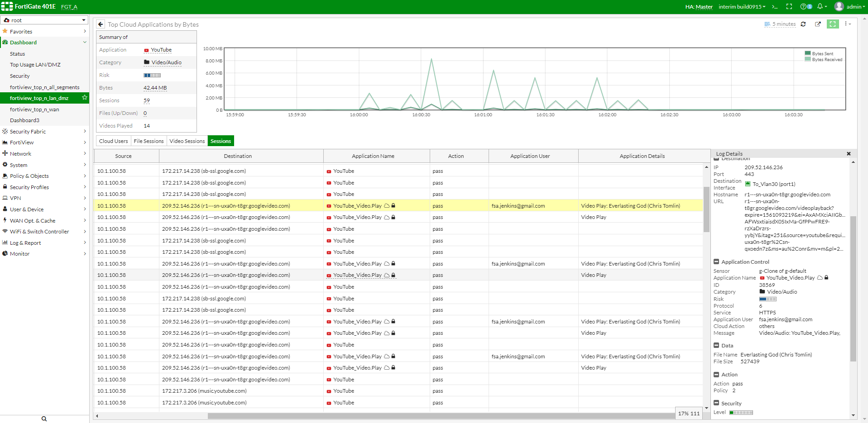This screenshot has width=868, height=423.
Task: Switch to the Video Sessions tab
Action: pos(187,141)
